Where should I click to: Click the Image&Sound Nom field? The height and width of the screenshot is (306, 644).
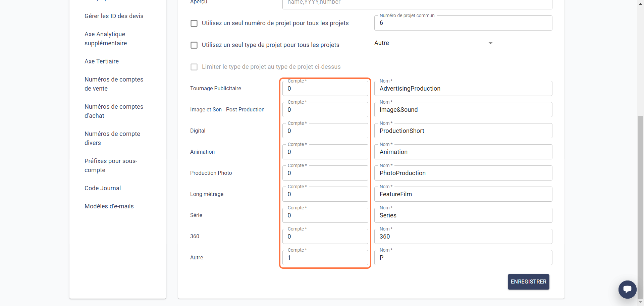[x=463, y=110]
